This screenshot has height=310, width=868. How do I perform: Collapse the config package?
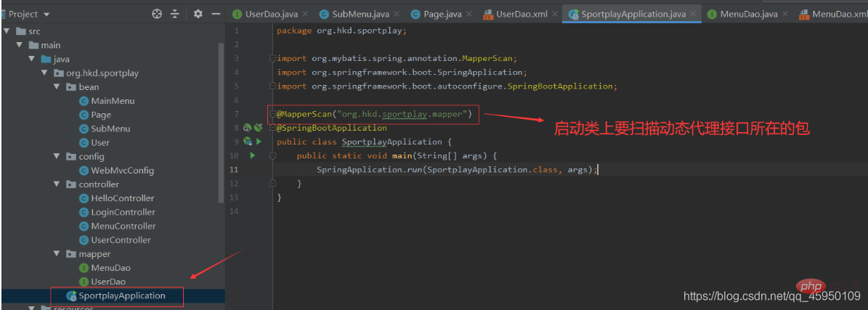tap(57, 157)
